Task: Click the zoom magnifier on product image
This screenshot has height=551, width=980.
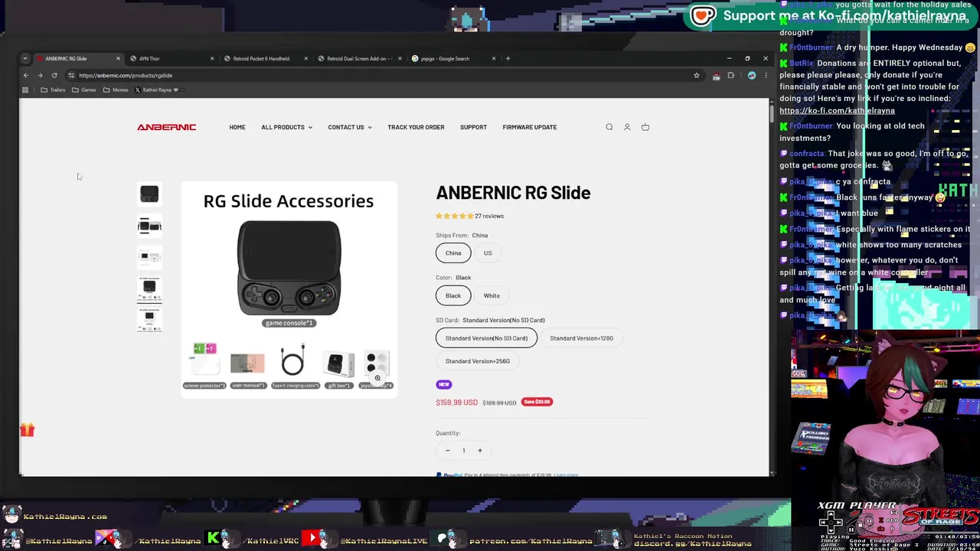Action: click(377, 378)
